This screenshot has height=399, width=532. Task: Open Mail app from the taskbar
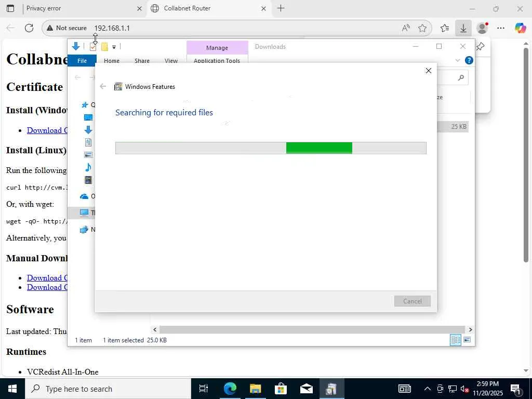(x=307, y=389)
